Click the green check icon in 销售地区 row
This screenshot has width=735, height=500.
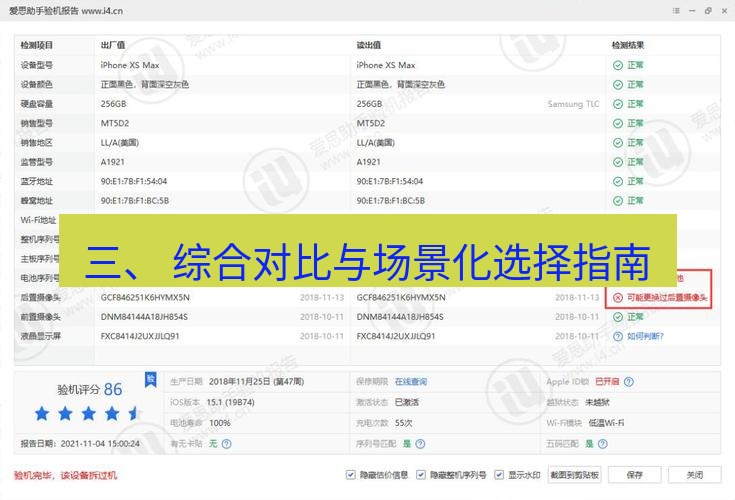click(x=618, y=142)
